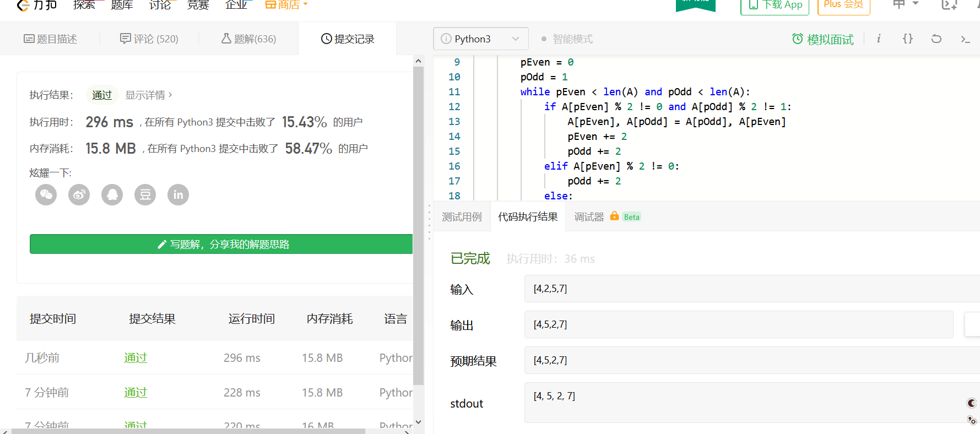Click the 通过 status badge
Image resolution: width=980 pixels, height=434 pixels.
[x=102, y=95]
